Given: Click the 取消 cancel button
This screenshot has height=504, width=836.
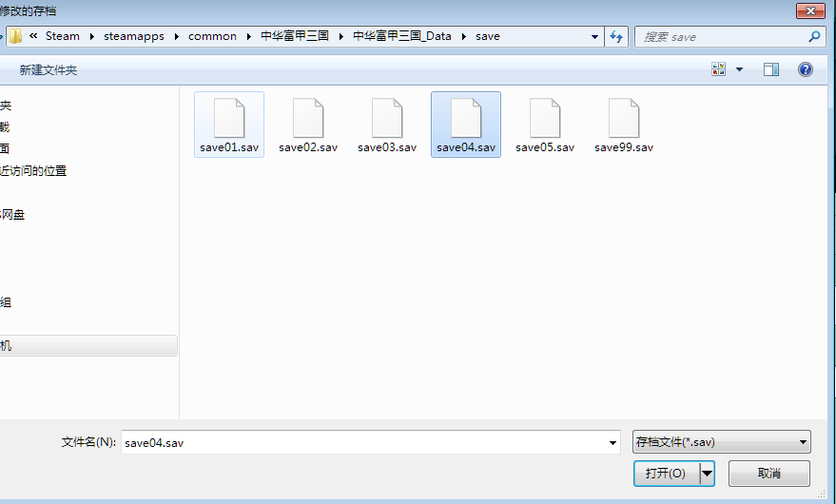Looking at the screenshot, I should coord(769,474).
